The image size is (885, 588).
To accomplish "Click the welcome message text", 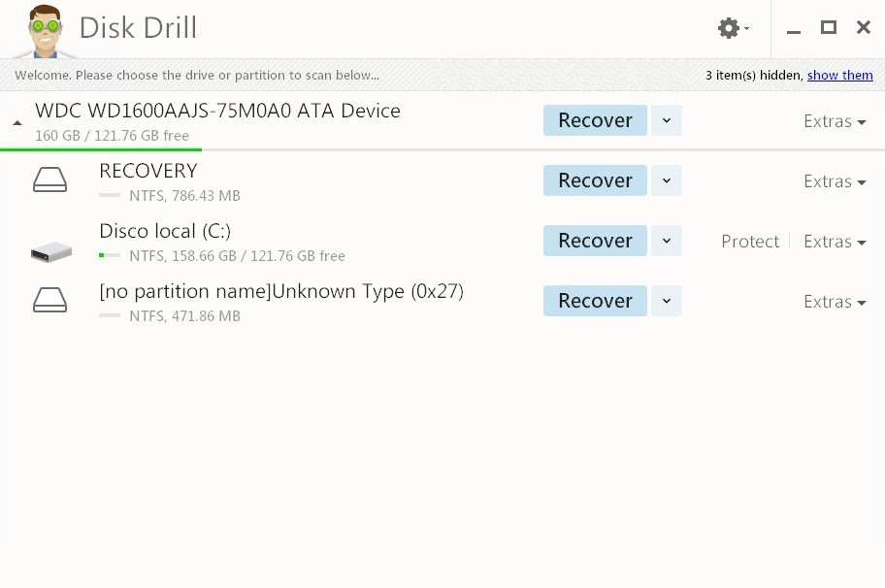I will [x=197, y=75].
